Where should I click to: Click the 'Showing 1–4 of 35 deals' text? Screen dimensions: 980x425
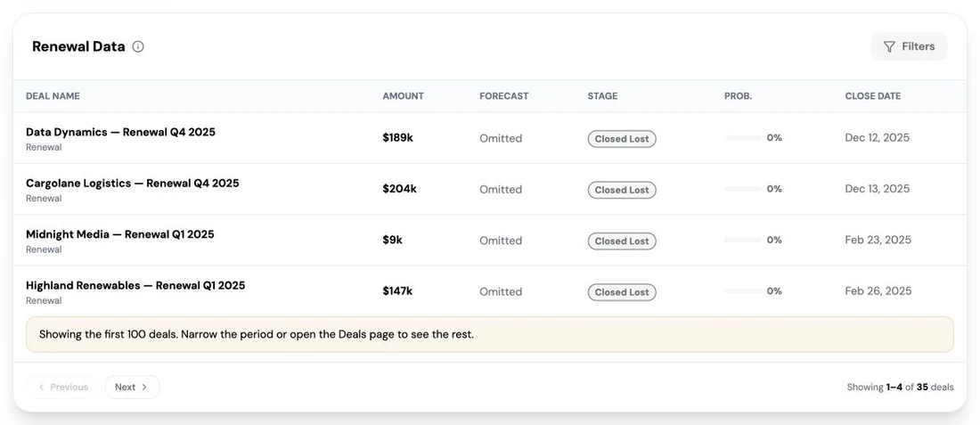point(900,388)
